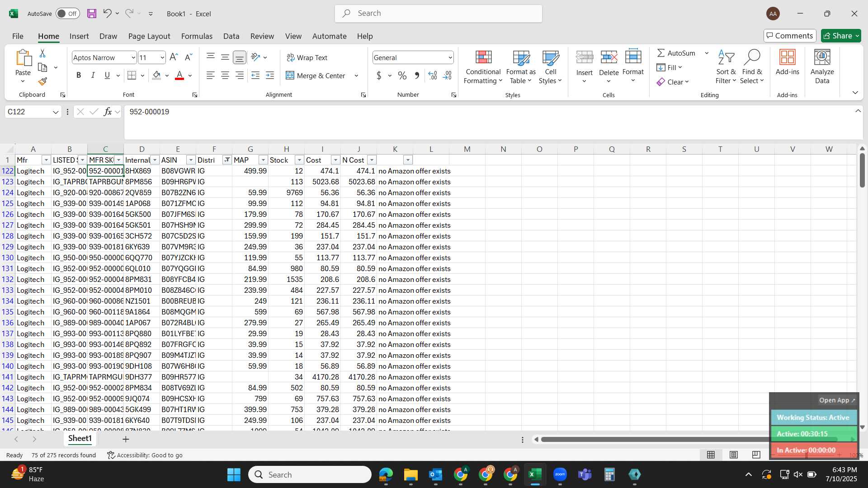This screenshot has width=868, height=488.
Task: Click the vertical scrollbar thumb
Action: point(862,170)
